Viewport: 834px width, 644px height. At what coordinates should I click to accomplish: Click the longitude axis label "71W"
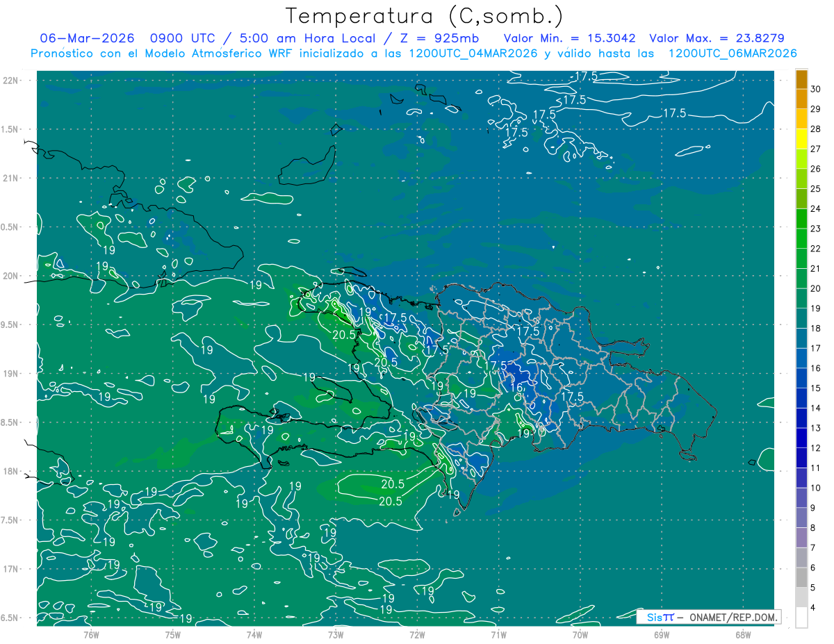498,634
